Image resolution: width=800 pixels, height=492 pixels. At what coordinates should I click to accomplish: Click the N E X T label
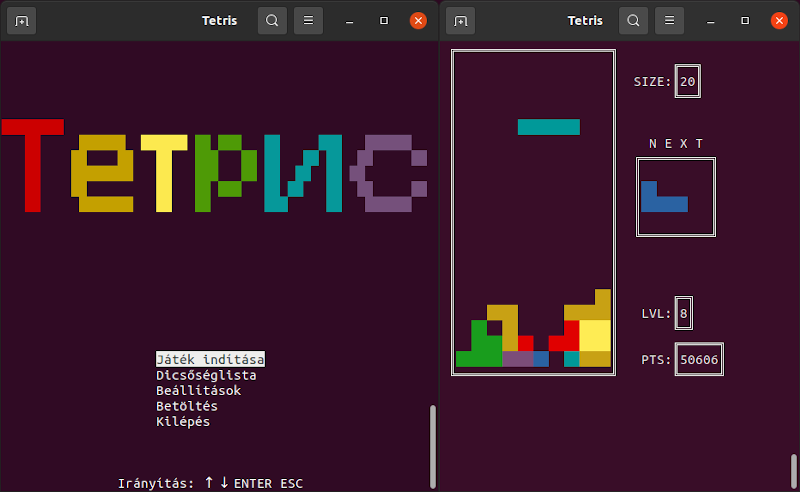676,144
